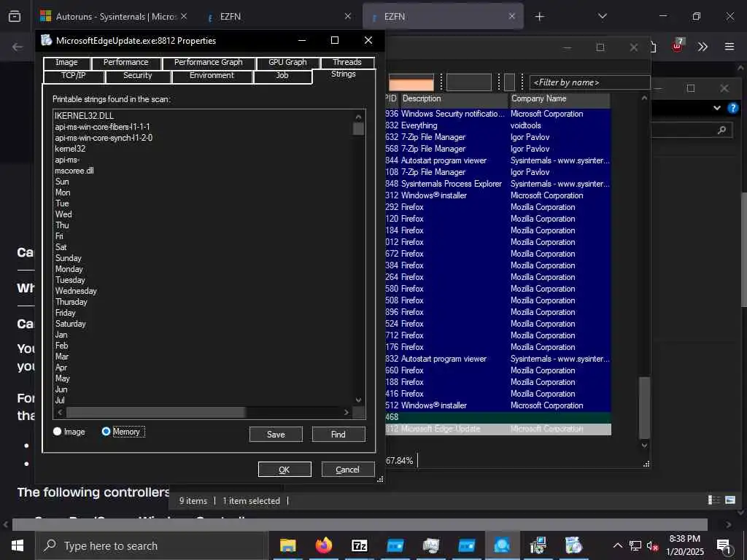747x560 pixels.
Task: Open the Performance Graph tab
Action: tap(208, 63)
